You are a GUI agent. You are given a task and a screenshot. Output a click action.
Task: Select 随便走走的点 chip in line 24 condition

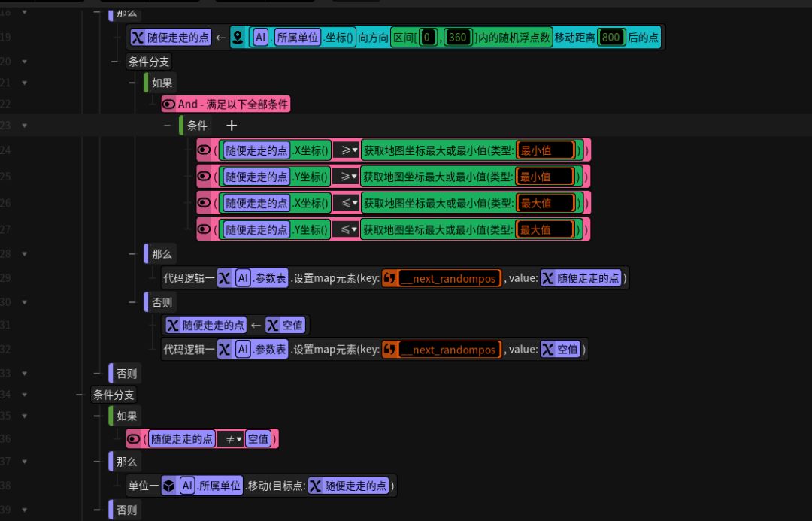[x=256, y=150]
